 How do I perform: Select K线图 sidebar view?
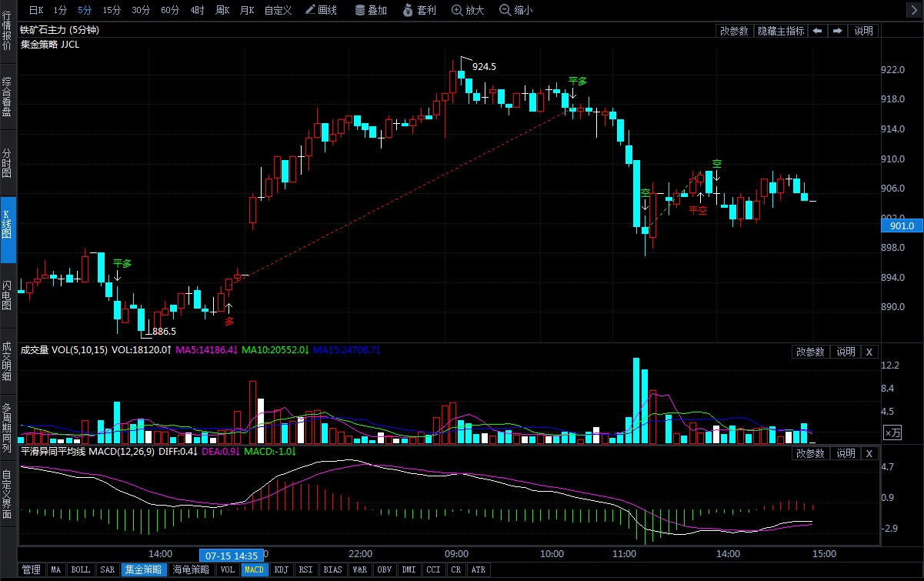click(x=7, y=229)
